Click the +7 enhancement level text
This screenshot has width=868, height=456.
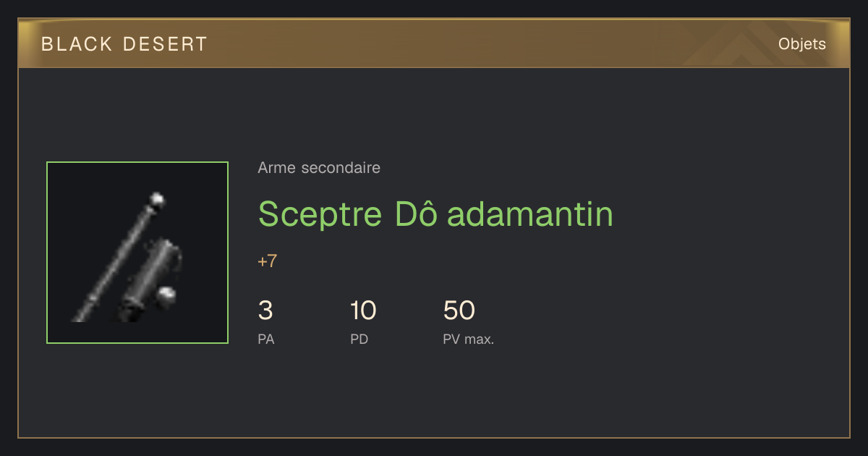point(268,261)
